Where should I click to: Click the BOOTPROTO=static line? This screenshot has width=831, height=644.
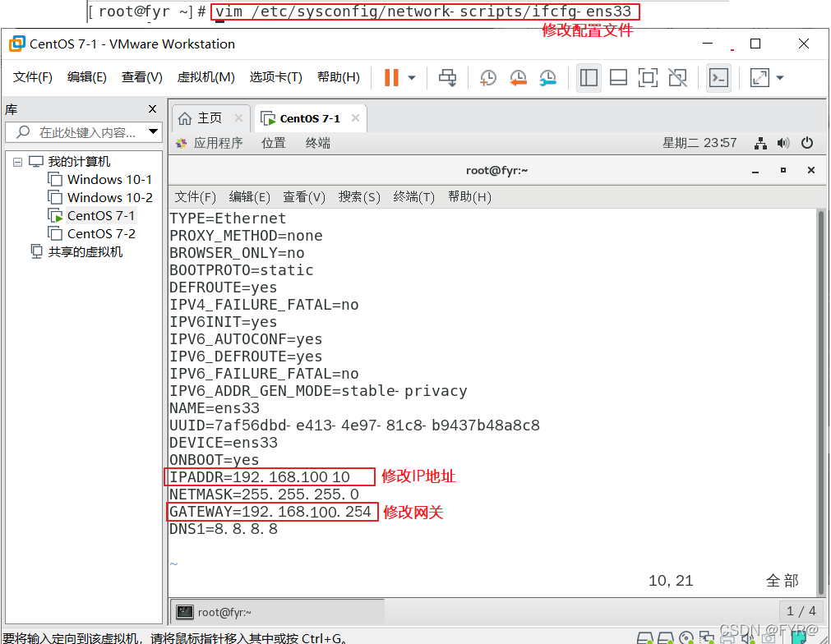[242, 270]
